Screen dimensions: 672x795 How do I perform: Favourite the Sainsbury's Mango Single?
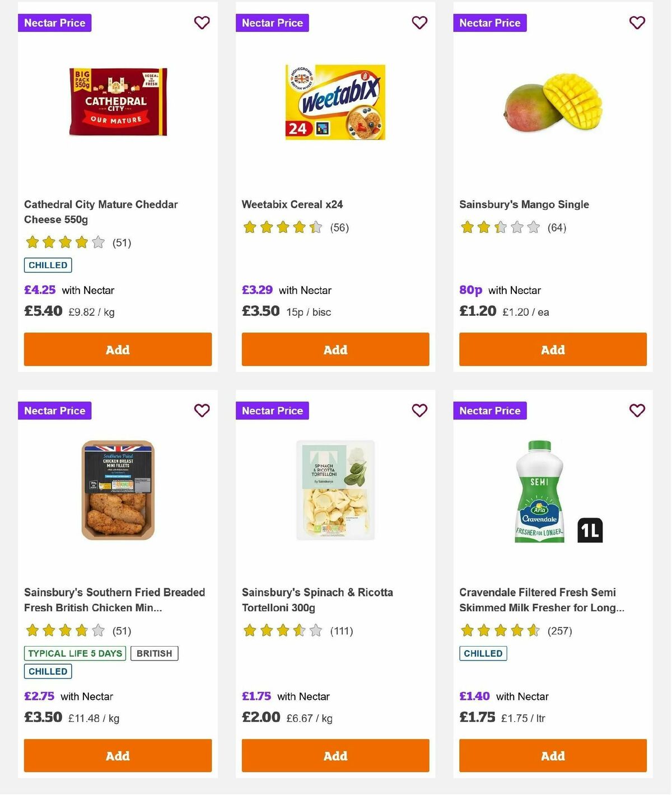(x=637, y=23)
